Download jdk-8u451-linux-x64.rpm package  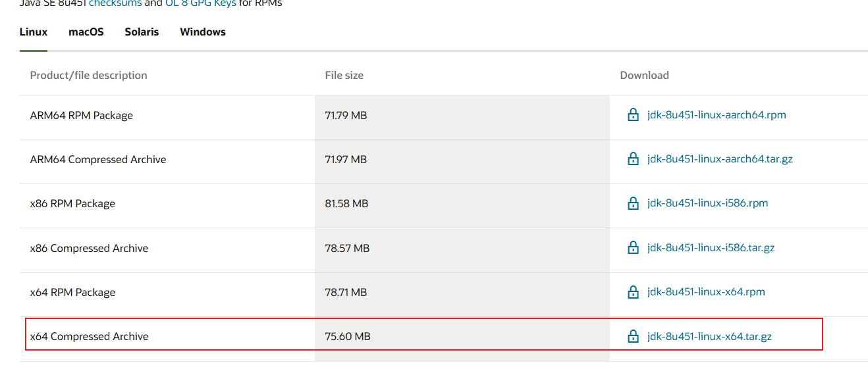706,292
